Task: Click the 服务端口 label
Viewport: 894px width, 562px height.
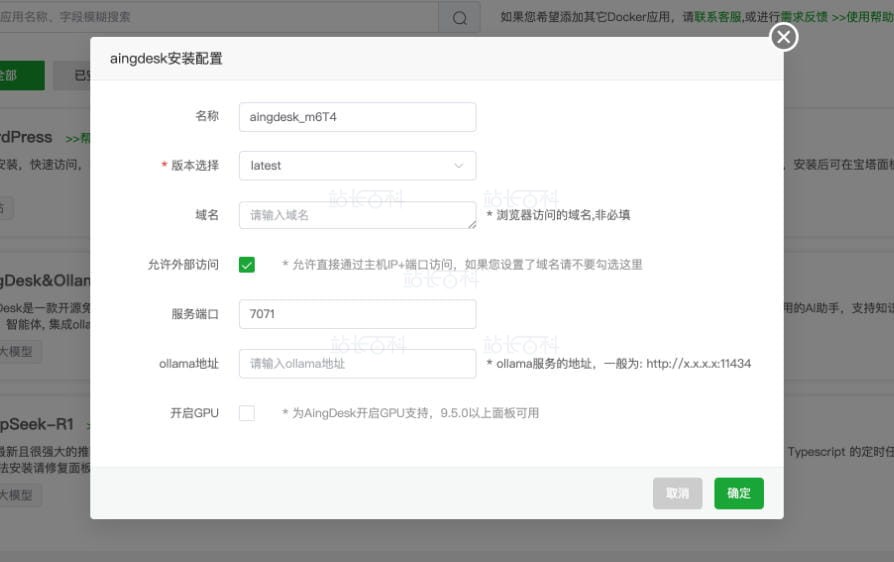Action: click(x=195, y=314)
